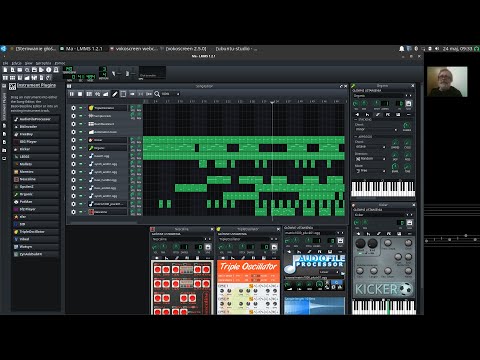Screen dimensions: 480x360
Task: Open the Edit menu
Action: point(17,63)
